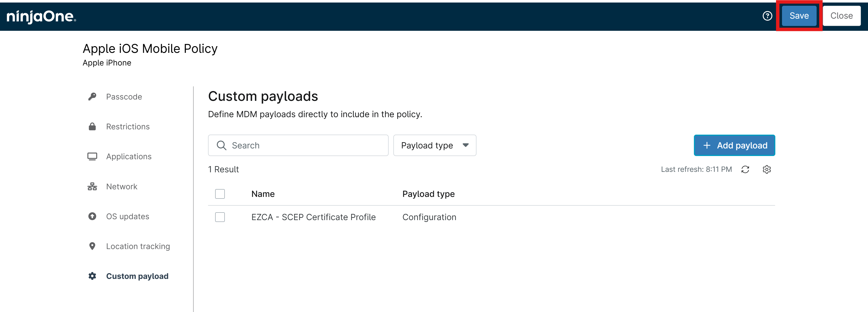The width and height of the screenshot is (868, 312).
Task: Click the Configuration payload type cell
Action: (429, 217)
